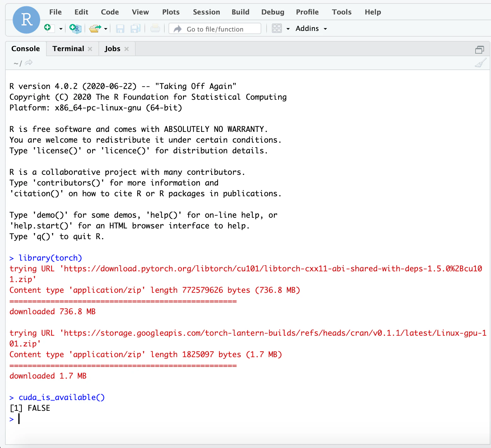Viewport: 491px width, 448px height.
Task: Click the "Type 'q()' to quit R." line
Action: (57, 236)
